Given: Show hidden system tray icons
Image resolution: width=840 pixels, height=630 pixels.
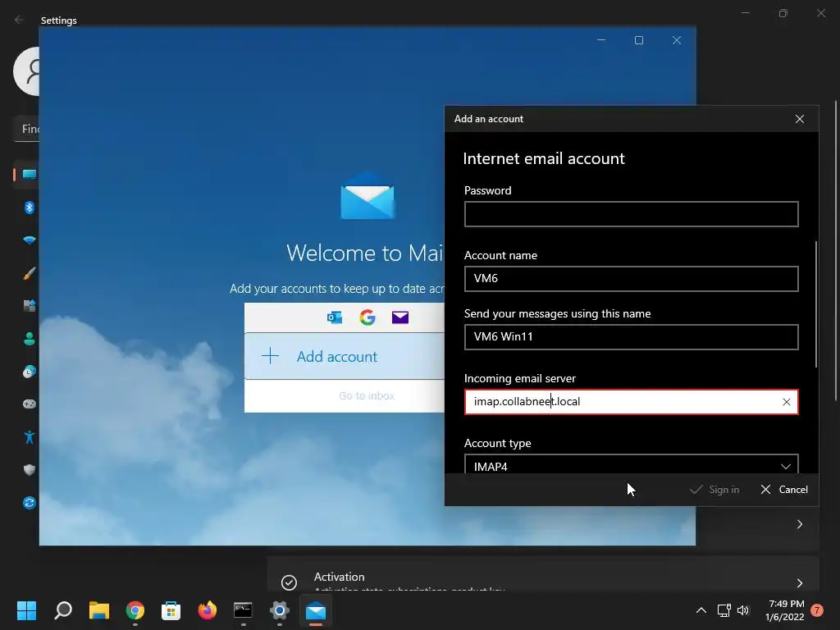Looking at the screenshot, I should tap(701, 610).
